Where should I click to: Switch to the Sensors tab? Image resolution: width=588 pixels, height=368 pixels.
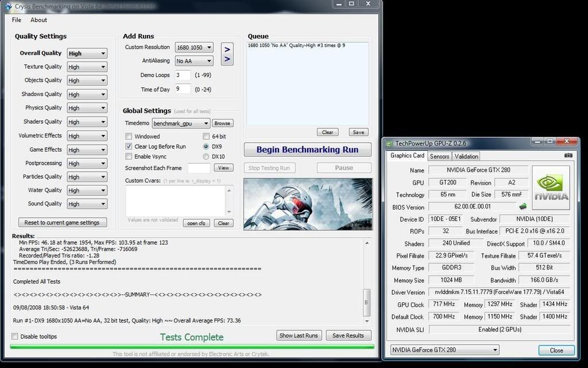pyautogui.click(x=439, y=156)
